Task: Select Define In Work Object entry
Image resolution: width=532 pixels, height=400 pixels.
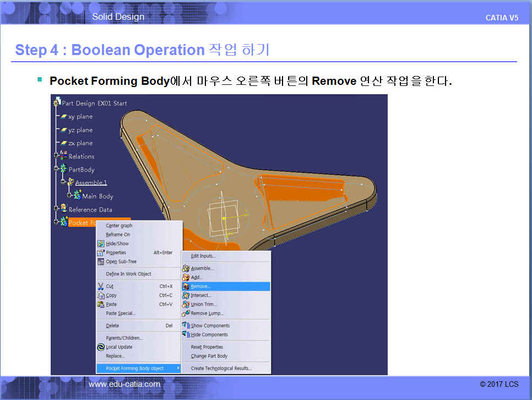Action: click(128, 274)
